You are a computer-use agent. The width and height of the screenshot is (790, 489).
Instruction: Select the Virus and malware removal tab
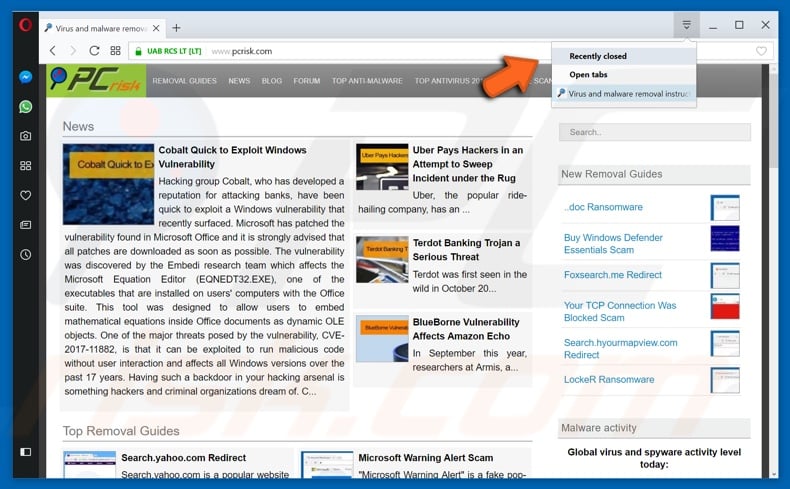[102, 28]
